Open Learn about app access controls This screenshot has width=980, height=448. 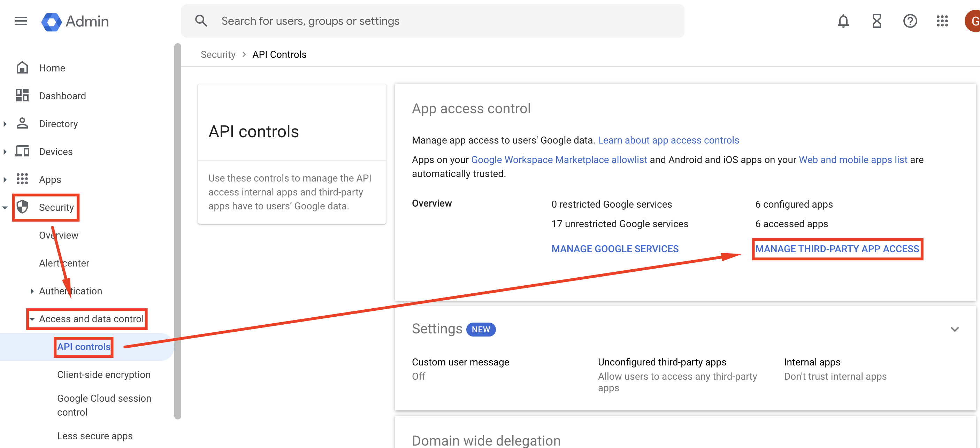[668, 140]
